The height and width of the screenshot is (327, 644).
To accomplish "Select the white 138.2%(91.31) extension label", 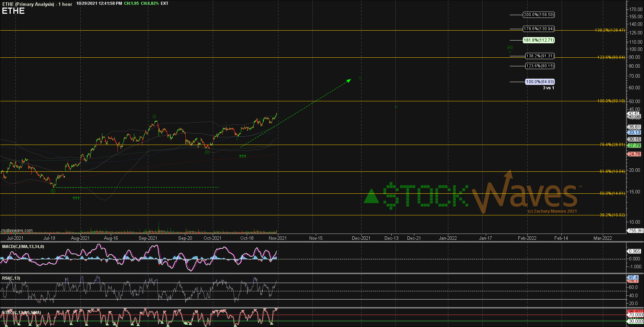I will (x=540, y=56).
